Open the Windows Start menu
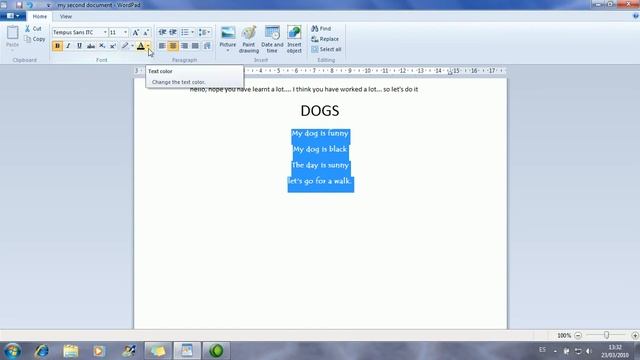This screenshot has width=640, height=360. 12,351
